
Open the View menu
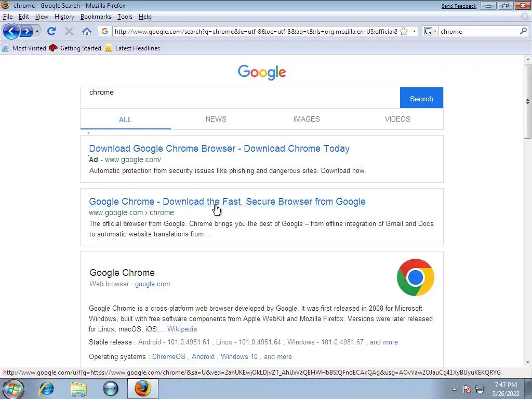point(42,17)
